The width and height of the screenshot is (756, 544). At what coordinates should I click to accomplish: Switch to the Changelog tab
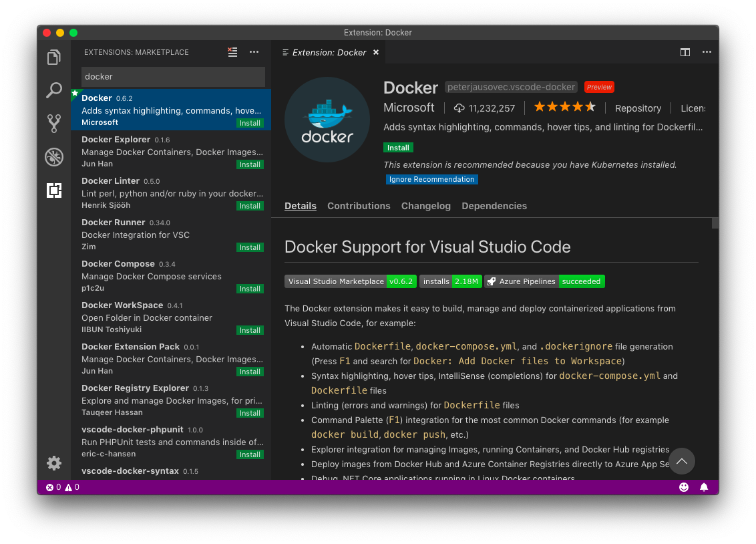point(425,206)
